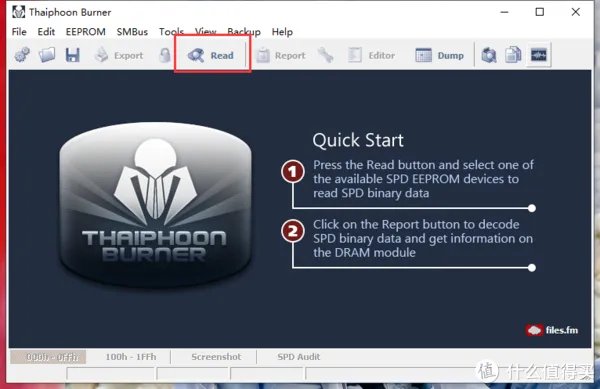Open the EEPROM menu
The width and height of the screenshot is (600, 389).
86,32
